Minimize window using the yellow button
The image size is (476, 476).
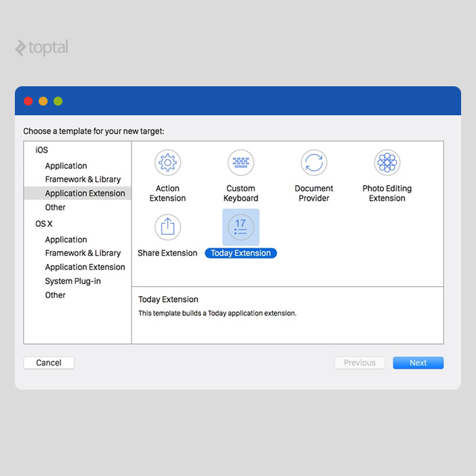pyautogui.click(x=43, y=101)
